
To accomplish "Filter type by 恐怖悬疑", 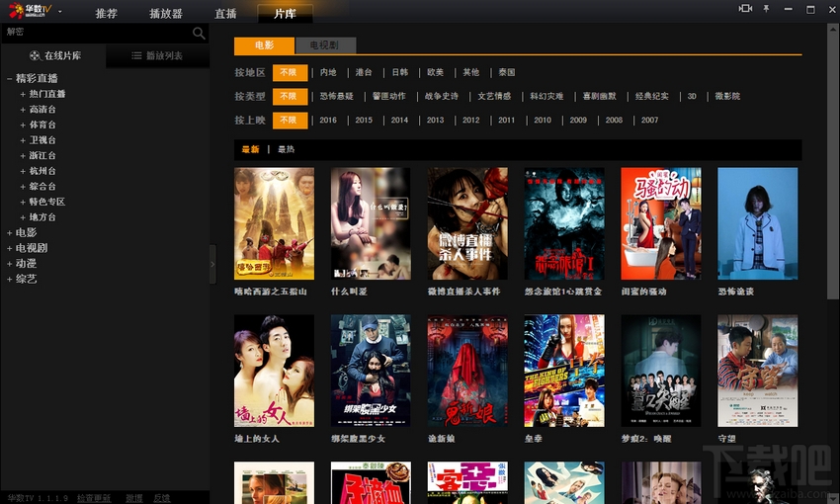I will (x=337, y=97).
